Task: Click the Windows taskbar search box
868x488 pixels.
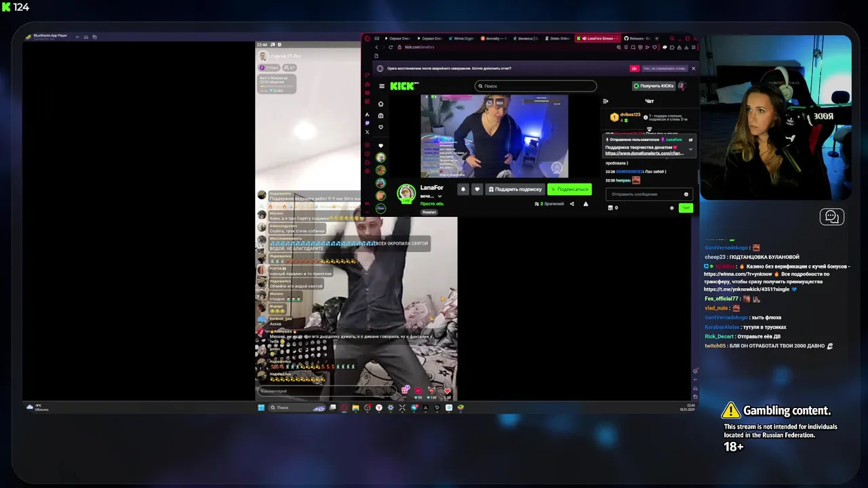Action: click(298, 407)
